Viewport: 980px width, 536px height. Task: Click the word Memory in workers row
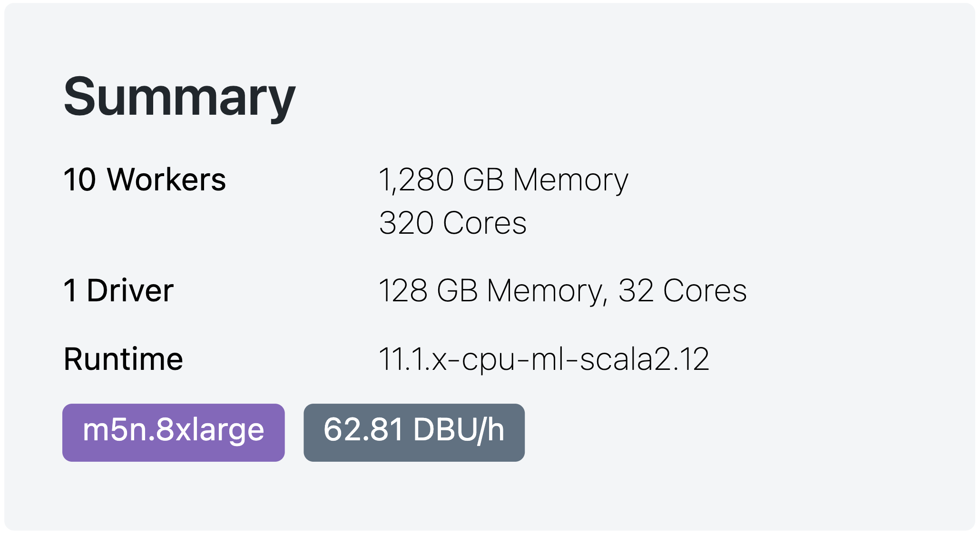(x=571, y=180)
